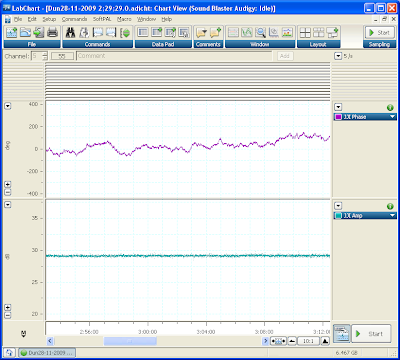Image resolution: width=400 pixels, height=360 pixels.
Task: Click the Add Comment icon with plus
Action: coord(216,33)
